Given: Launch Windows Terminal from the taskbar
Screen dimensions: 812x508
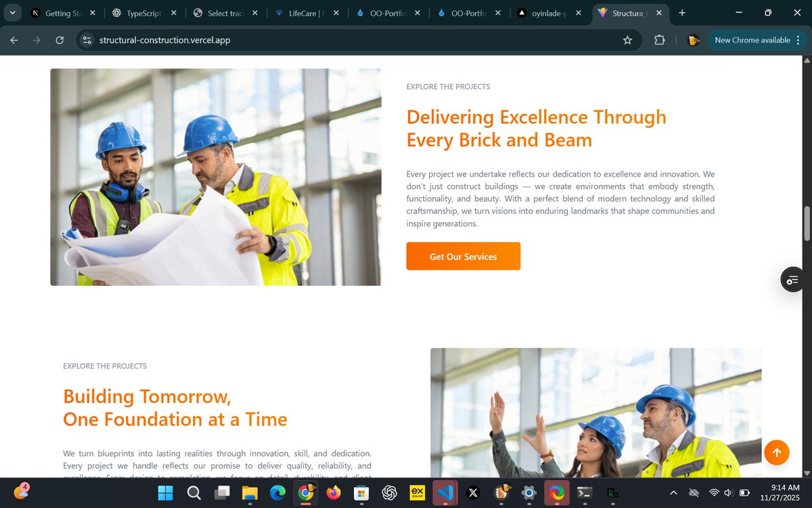Looking at the screenshot, I should click(583, 493).
